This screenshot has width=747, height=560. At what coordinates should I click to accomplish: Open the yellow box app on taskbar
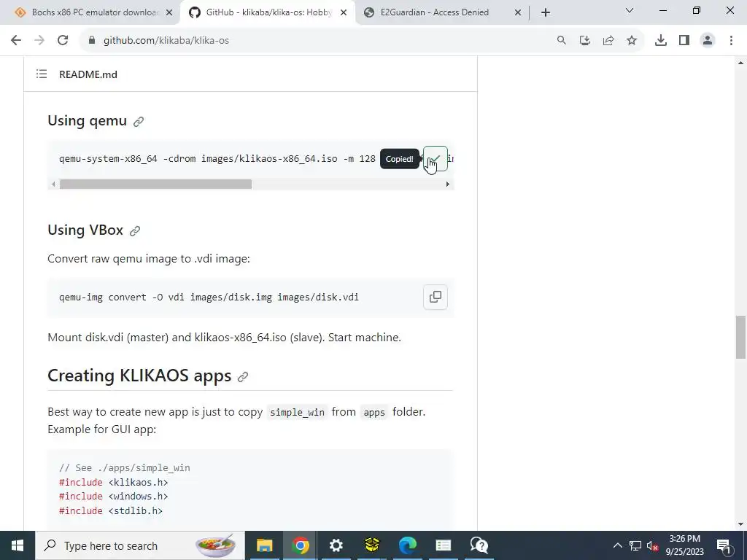tap(371, 545)
